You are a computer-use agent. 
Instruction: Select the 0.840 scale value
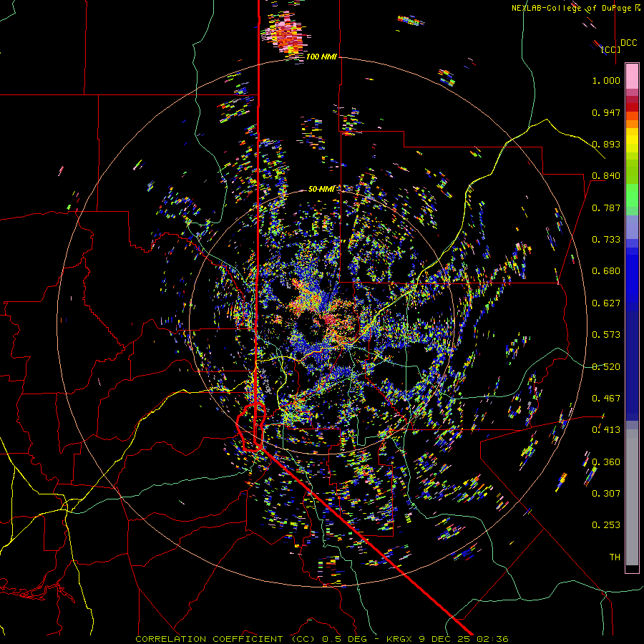point(606,176)
